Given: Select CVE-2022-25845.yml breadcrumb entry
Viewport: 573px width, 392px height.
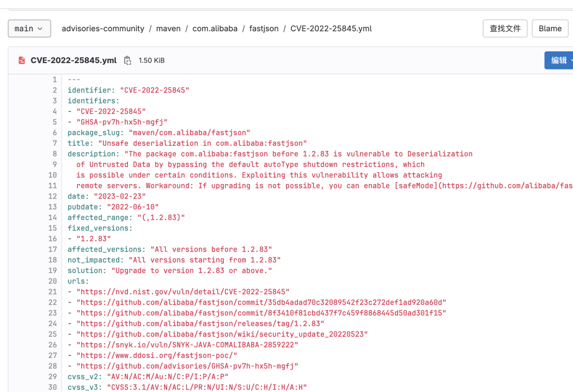Looking at the screenshot, I should (x=331, y=29).
